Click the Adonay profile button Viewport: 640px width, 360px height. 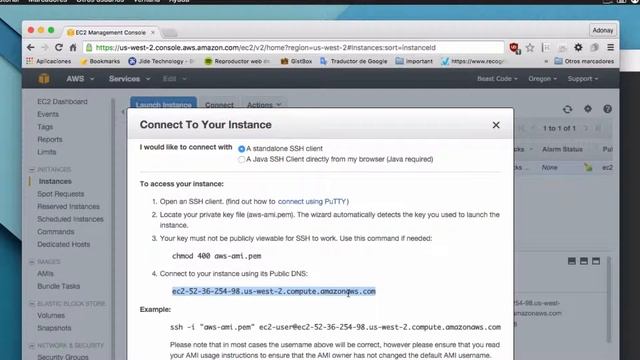602,31
